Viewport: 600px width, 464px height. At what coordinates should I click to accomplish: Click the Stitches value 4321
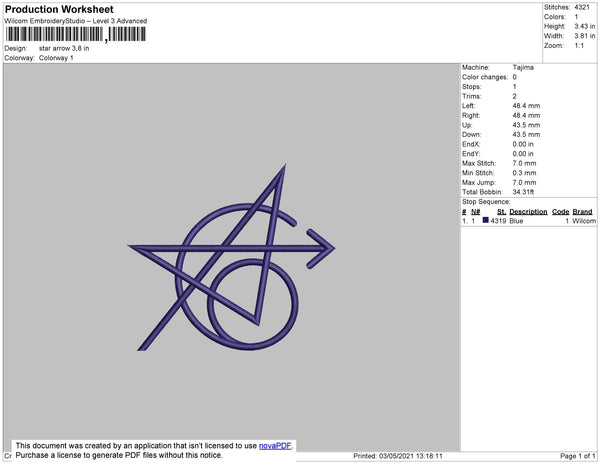tap(582, 7)
